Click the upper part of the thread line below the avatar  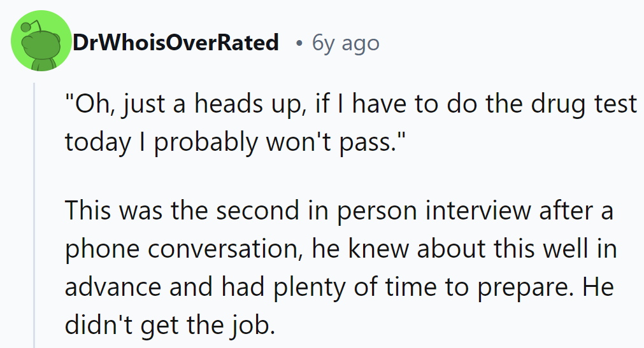(36, 102)
